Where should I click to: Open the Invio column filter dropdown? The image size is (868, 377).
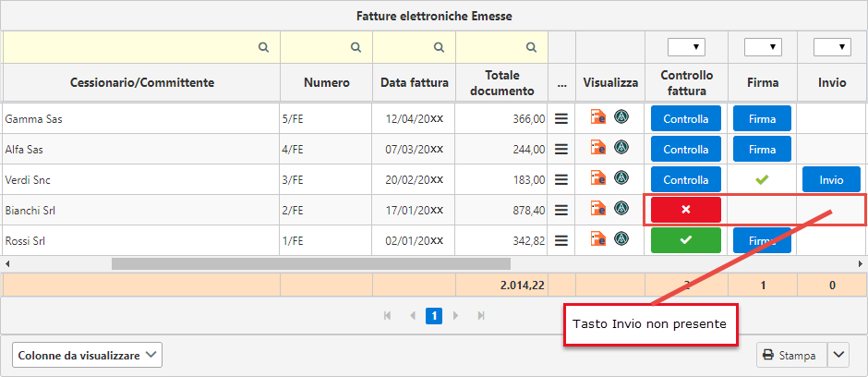pyautogui.click(x=832, y=47)
